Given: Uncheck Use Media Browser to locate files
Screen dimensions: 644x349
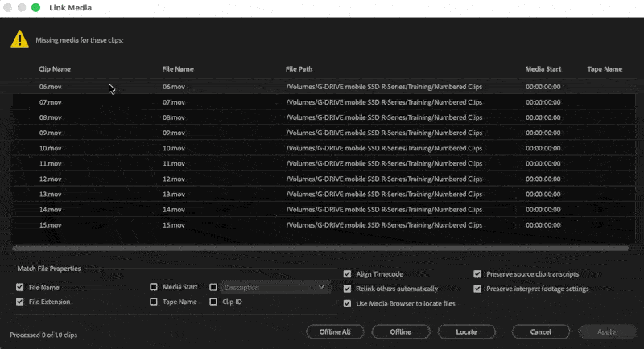Looking at the screenshot, I should (x=347, y=303).
